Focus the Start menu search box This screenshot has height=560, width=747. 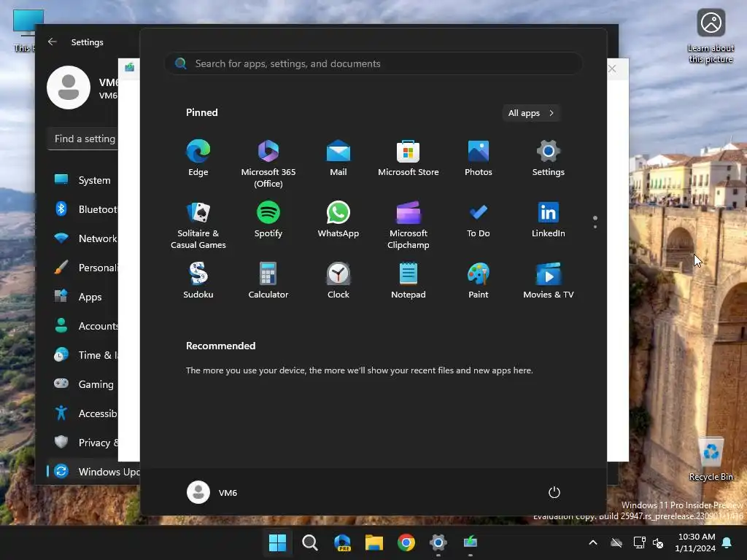point(373,63)
